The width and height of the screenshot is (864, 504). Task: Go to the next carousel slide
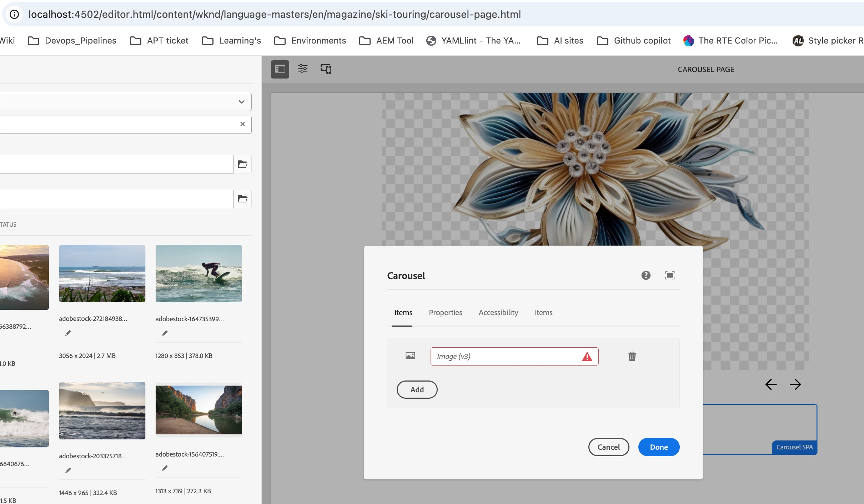click(795, 384)
